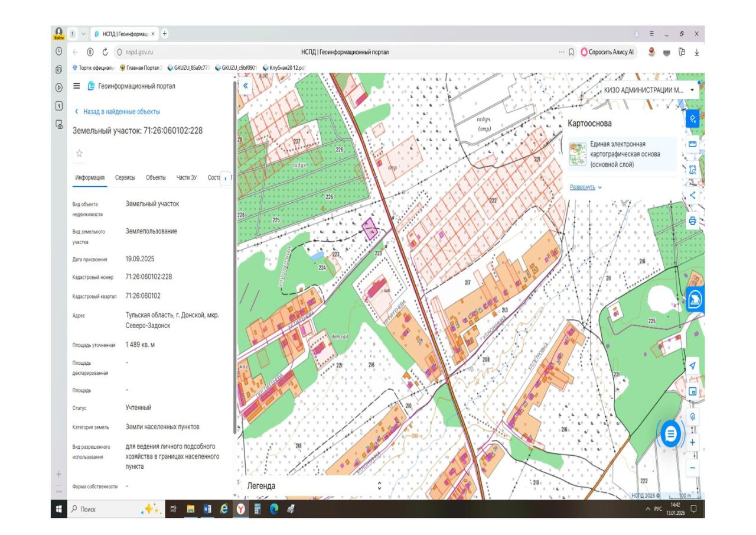The width and height of the screenshot is (756, 535).
Task: Open Yandex Browser in the taskbar
Action: [x=241, y=509]
